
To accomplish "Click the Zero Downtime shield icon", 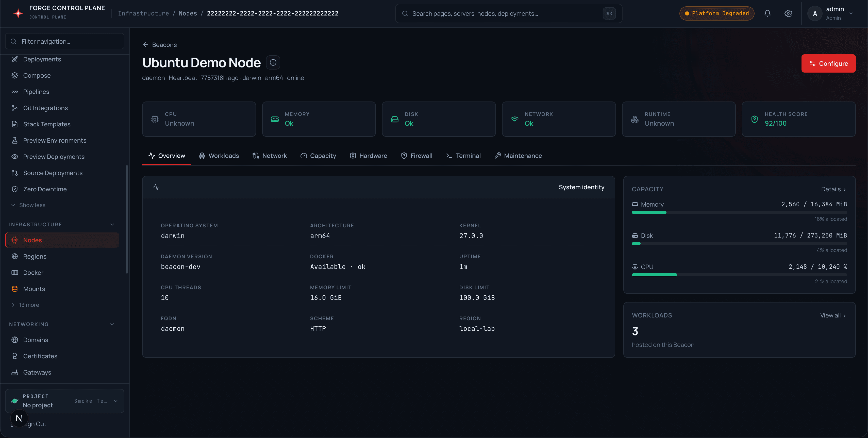I will [x=14, y=189].
